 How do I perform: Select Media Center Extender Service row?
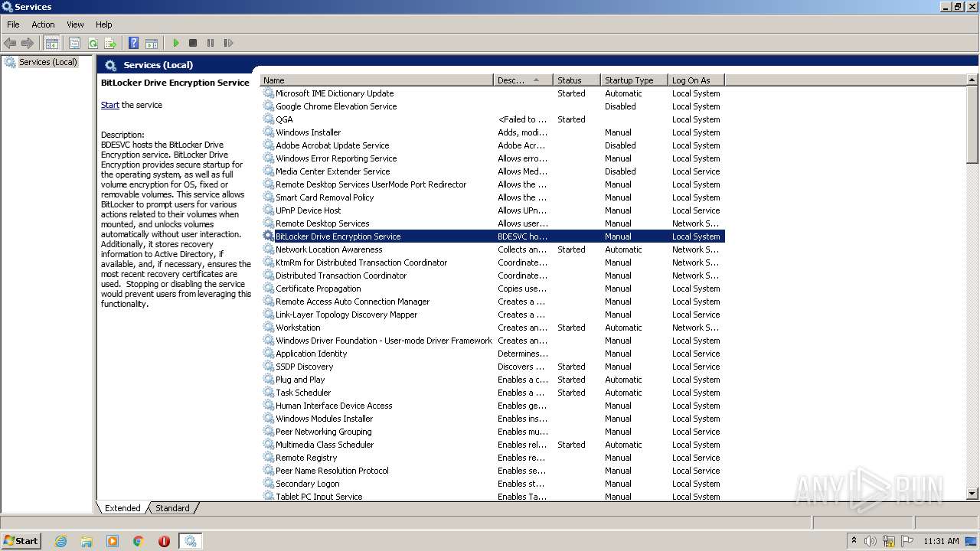tap(492, 171)
